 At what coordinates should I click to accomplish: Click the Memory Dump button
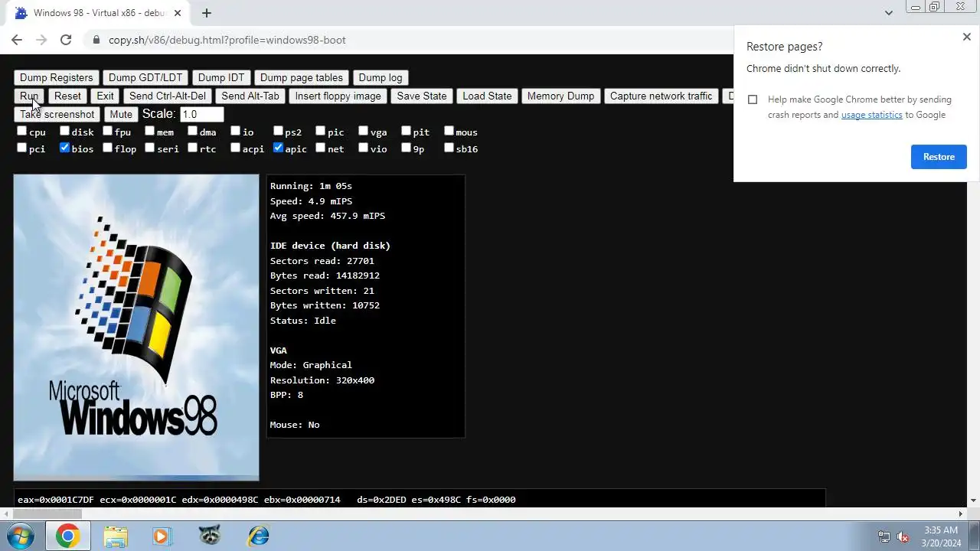point(560,96)
